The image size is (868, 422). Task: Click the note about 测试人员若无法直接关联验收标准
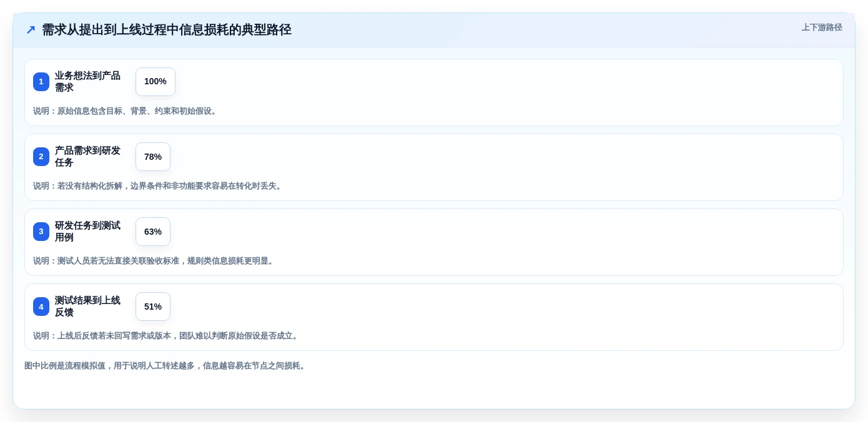point(155,261)
